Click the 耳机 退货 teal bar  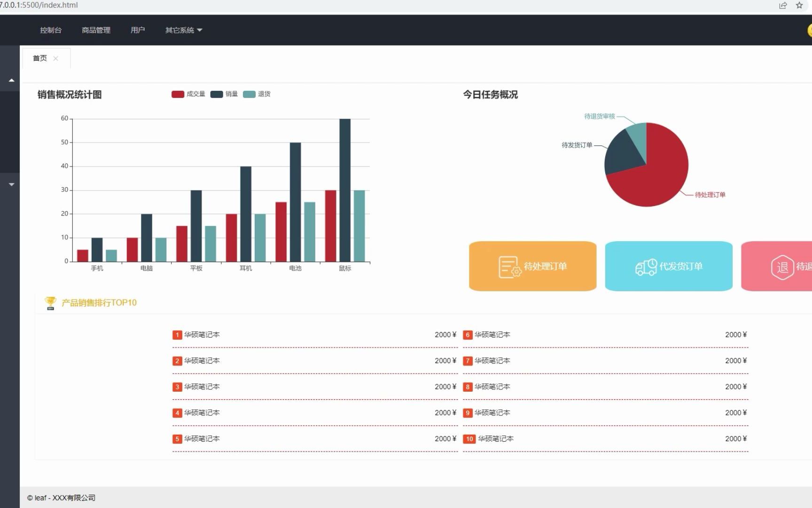(x=260, y=238)
